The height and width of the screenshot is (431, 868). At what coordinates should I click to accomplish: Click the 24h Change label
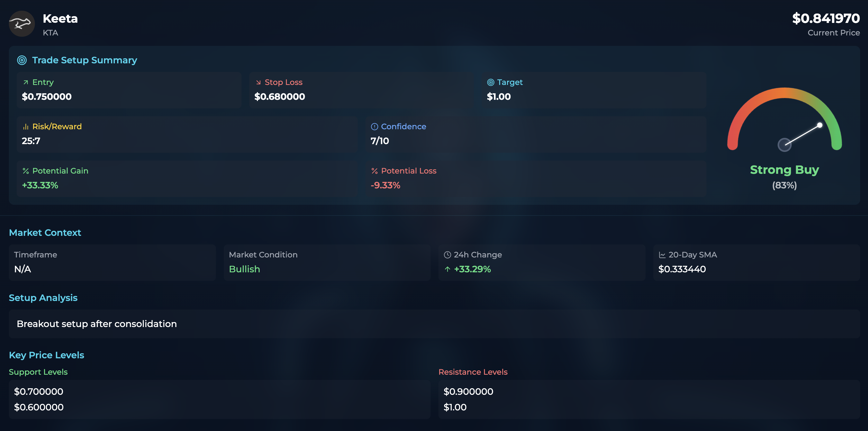[478, 255]
